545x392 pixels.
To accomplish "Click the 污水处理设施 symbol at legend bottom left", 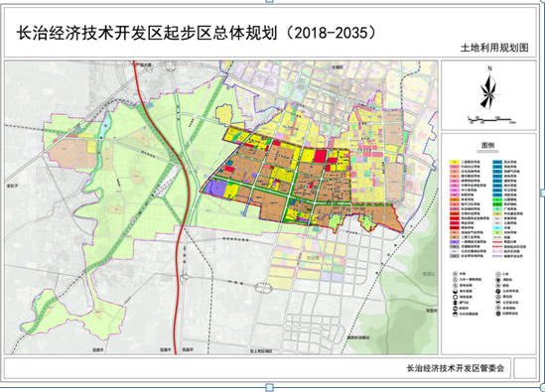I will [455, 314].
